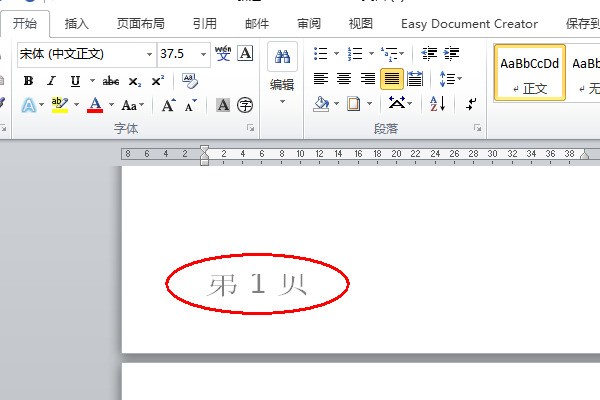Expand text effects dropdown arrow
Screen dimensions: 600x400
pos(41,104)
